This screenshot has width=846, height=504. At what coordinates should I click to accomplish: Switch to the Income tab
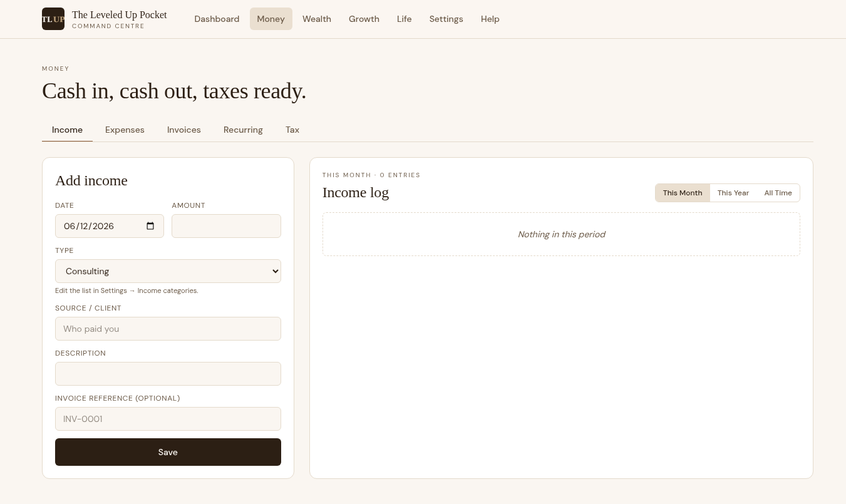(x=67, y=130)
